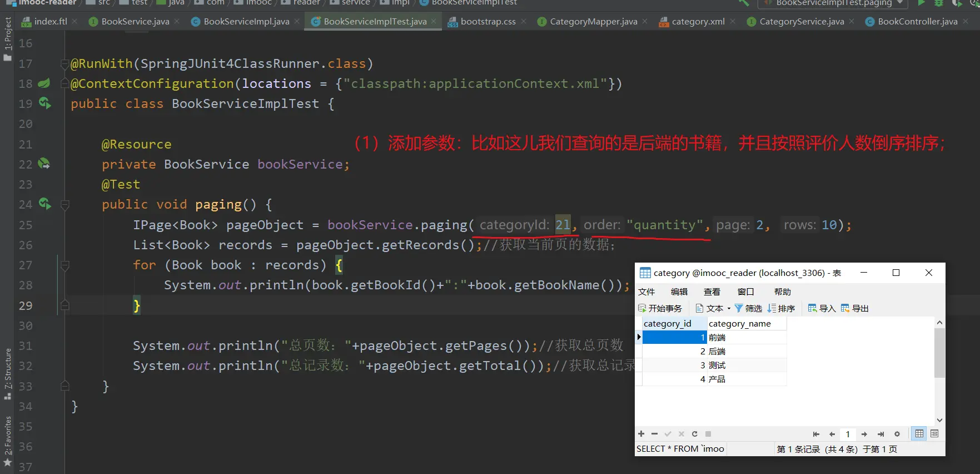Screen dimensions: 980x474
Task: Collapse the paging method fold marker at line 24
Action: [x=65, y=205]
